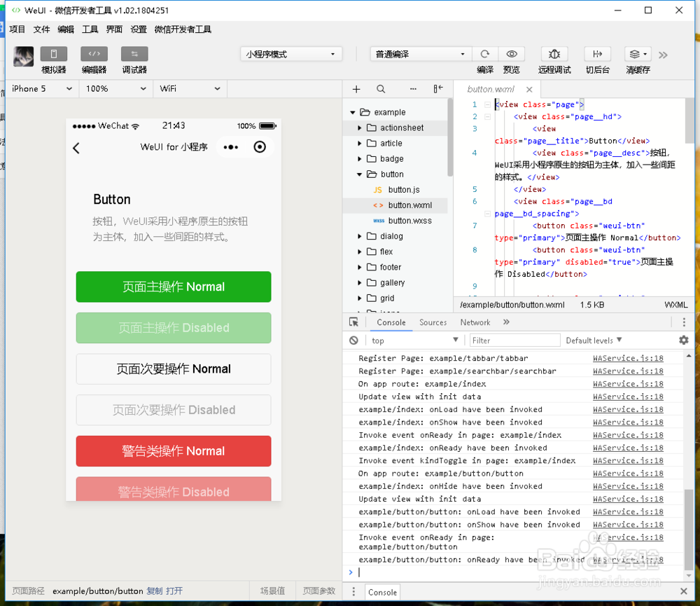Start remote debugging with bug icon
The image size is (700, 606).
pyautogui.click(x=554, y=54)
